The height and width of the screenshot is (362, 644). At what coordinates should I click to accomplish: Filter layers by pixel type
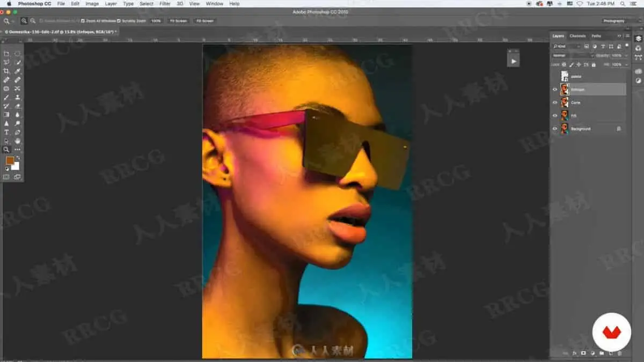586,46
